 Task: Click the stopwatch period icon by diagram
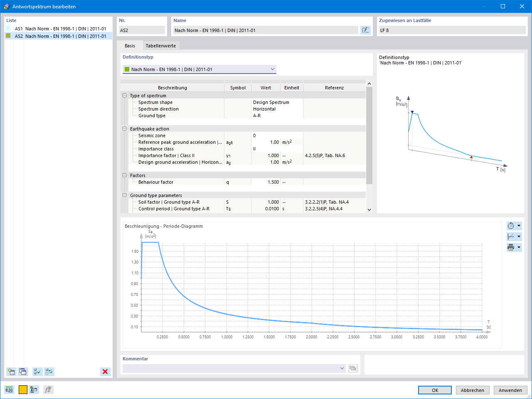pyautogui.click(x=511, y=226)
